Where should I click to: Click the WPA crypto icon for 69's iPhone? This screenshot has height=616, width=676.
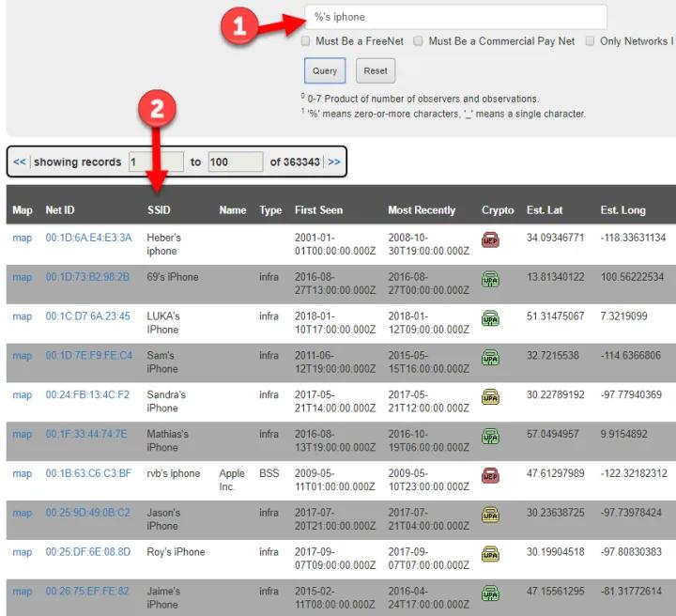coord(490,278)
